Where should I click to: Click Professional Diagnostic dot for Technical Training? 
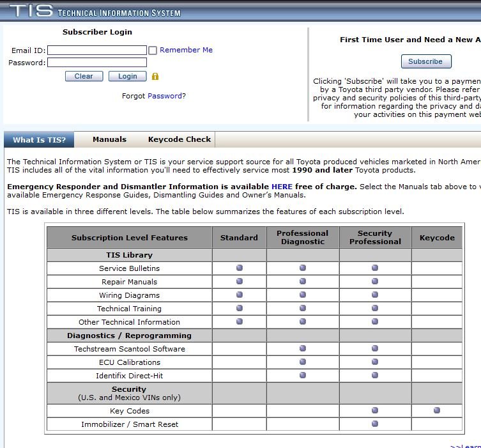[x=303, y=308]
